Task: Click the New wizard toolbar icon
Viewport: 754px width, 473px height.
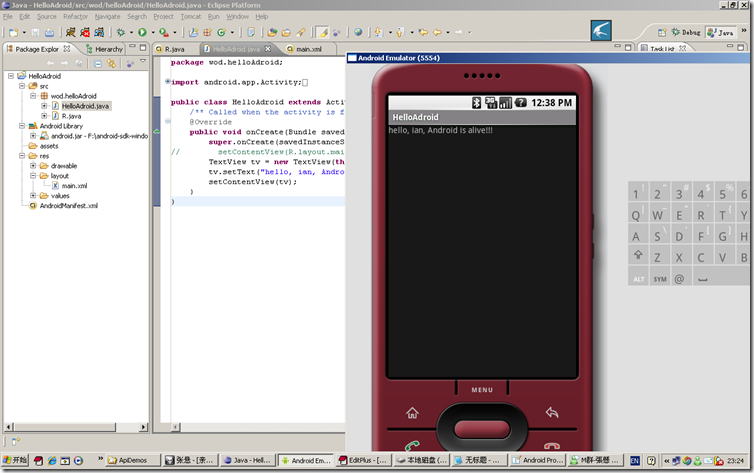Action: pos(13,32)
